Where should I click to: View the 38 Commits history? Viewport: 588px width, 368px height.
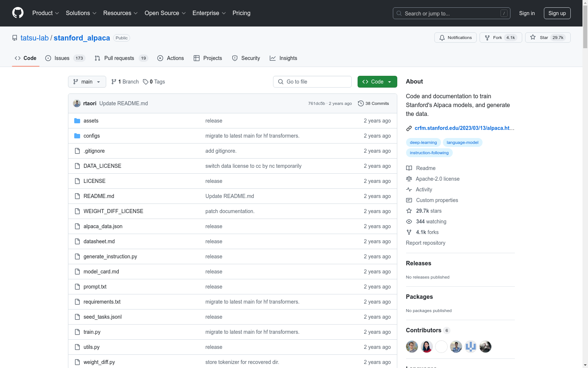click(x=373, y=103)
